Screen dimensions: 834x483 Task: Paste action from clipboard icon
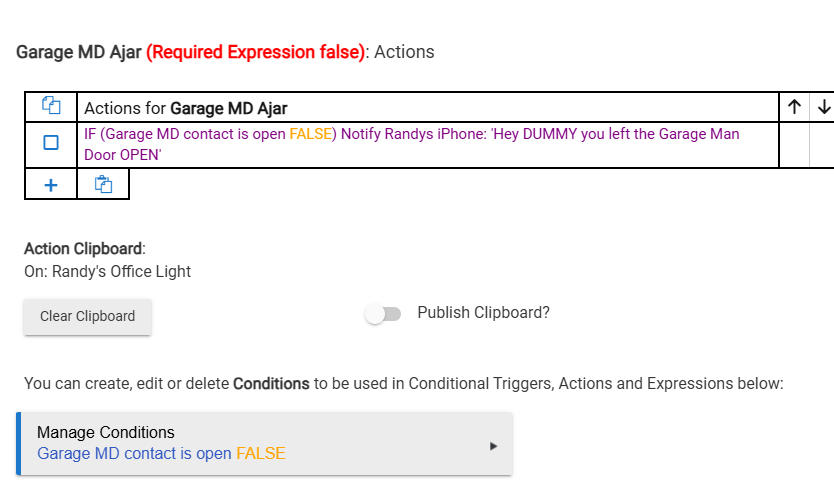103,184
